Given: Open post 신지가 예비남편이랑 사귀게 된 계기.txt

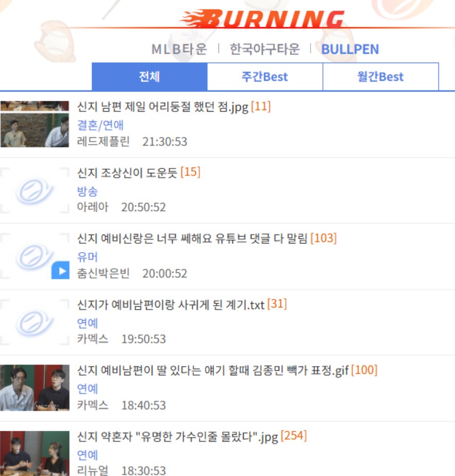Looking at the screenshot, I should (x=171, y=304).
